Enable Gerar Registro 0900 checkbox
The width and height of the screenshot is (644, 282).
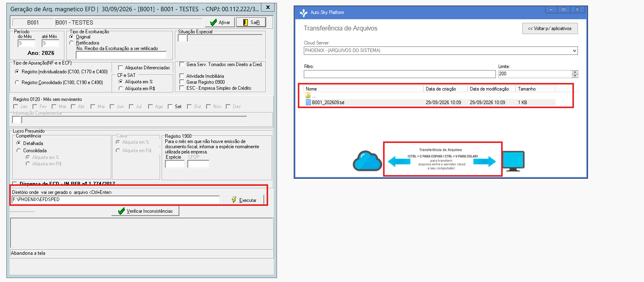coord(182,82)
